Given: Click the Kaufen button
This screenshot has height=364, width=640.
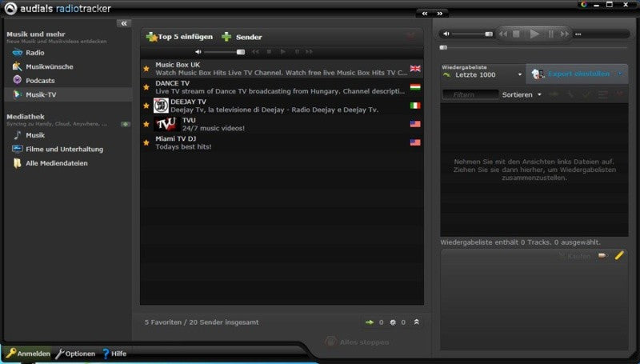Looking at the screenshot, I should point(574,256).
